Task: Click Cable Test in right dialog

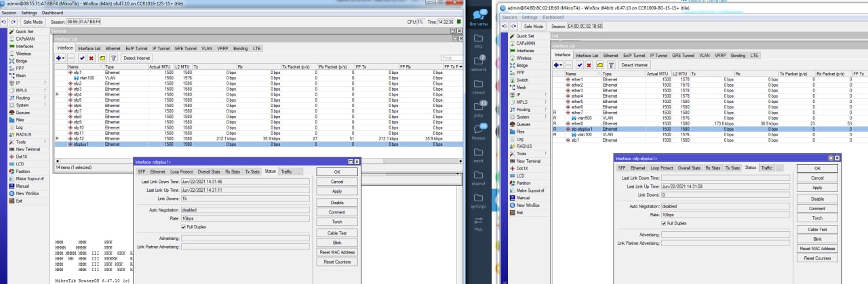Action: click(816, 229)
